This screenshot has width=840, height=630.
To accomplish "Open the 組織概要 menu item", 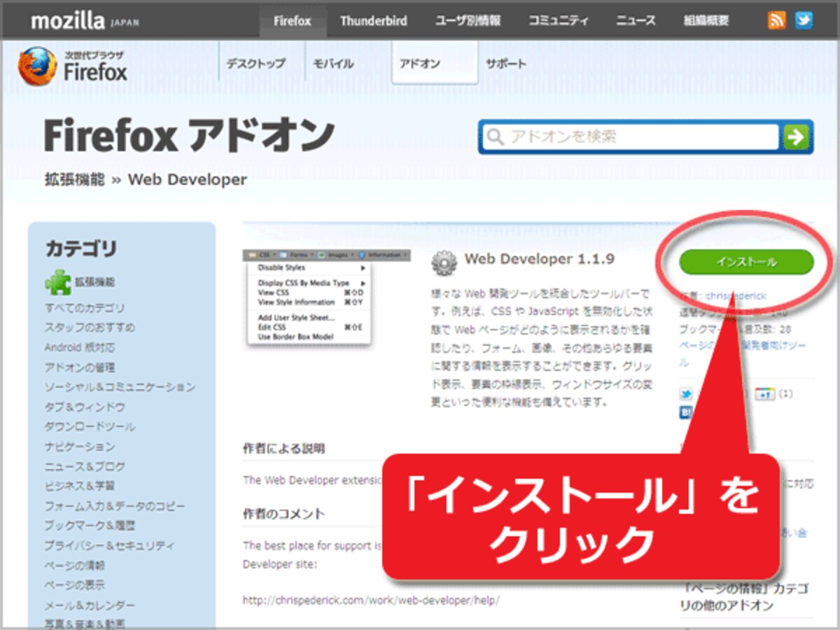I will (706, 21).
